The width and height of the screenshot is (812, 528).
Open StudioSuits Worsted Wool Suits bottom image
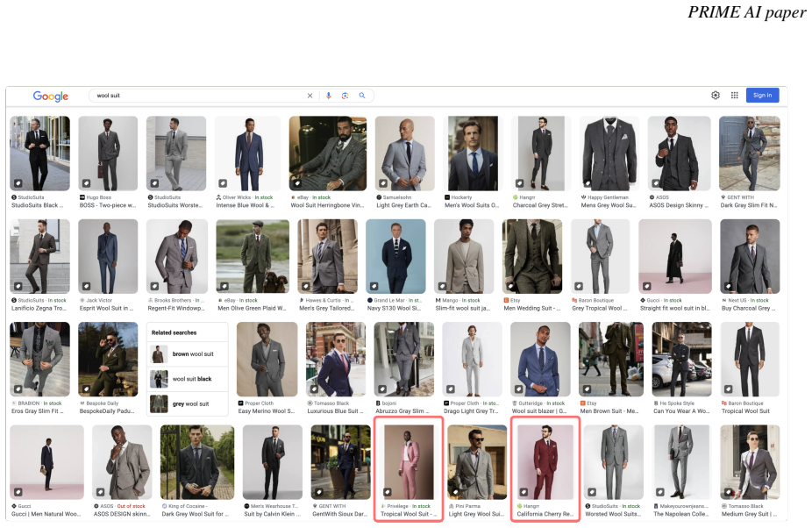click(x=614, y=463)
